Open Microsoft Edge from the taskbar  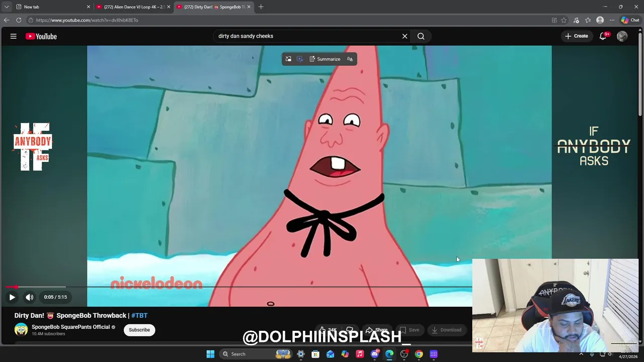(389, 354)
